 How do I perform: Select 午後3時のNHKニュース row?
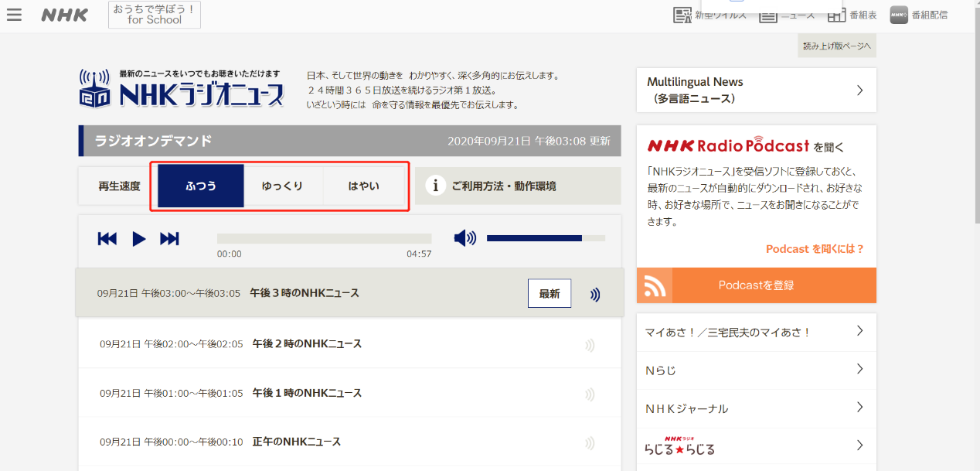click(x=349, y=293)
